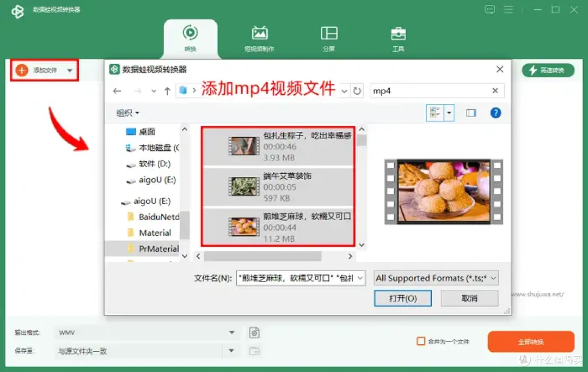Open the output folder icon
588x372 pixels.
coord(254,351)
